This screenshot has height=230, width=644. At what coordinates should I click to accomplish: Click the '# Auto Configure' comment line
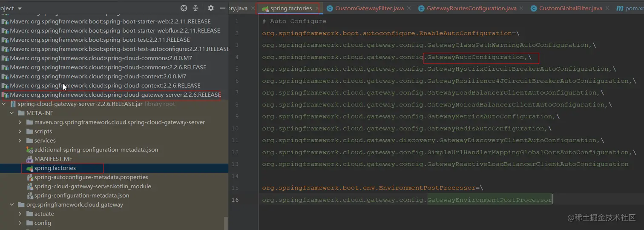point(294,21)
